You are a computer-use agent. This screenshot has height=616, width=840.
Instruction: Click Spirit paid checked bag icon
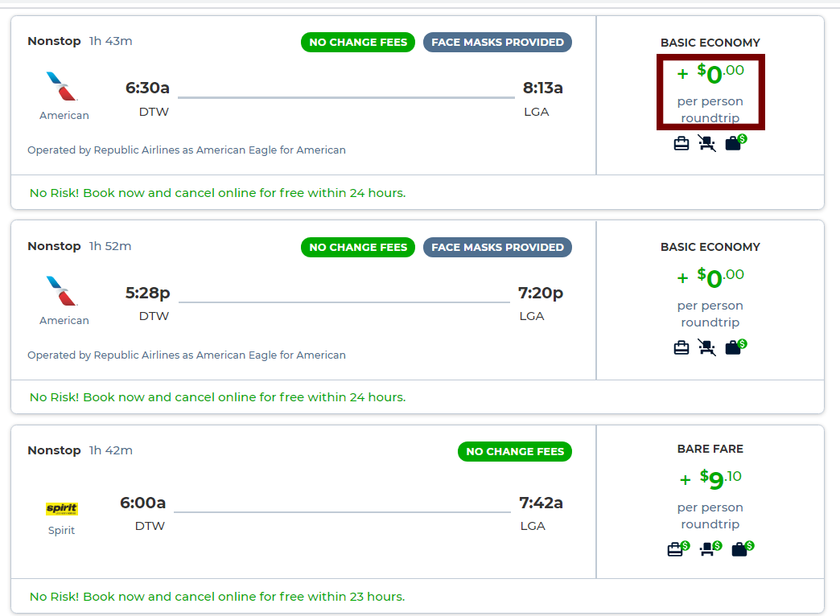[x=743, y=548]
